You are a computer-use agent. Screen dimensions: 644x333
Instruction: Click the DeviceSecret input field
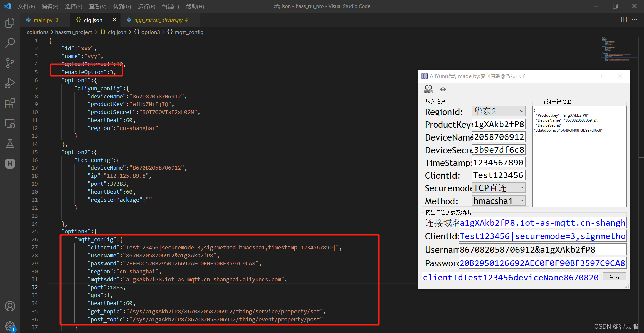[x=498, y=150]
